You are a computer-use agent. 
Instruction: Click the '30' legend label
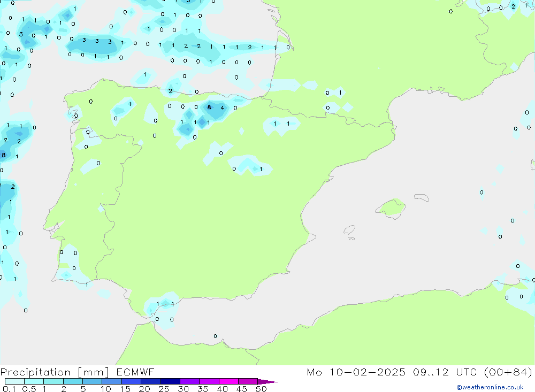pyautogui.click(x=183, y=389)
